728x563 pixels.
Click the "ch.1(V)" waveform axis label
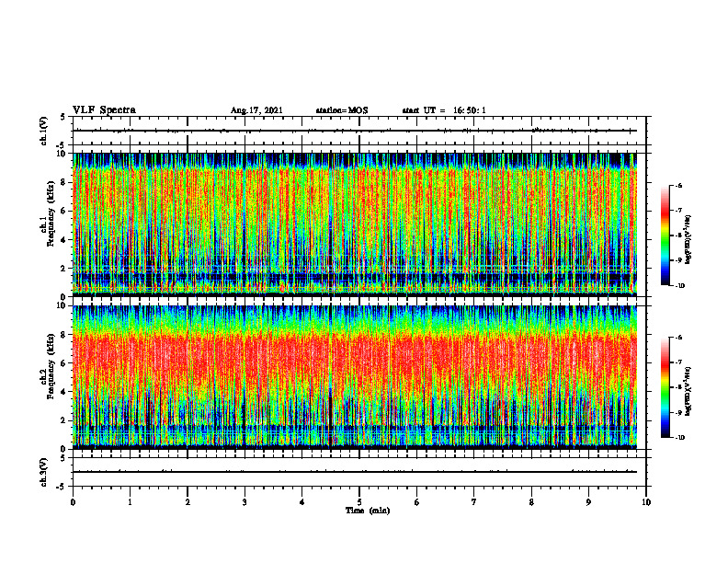[x=43, y=131]
